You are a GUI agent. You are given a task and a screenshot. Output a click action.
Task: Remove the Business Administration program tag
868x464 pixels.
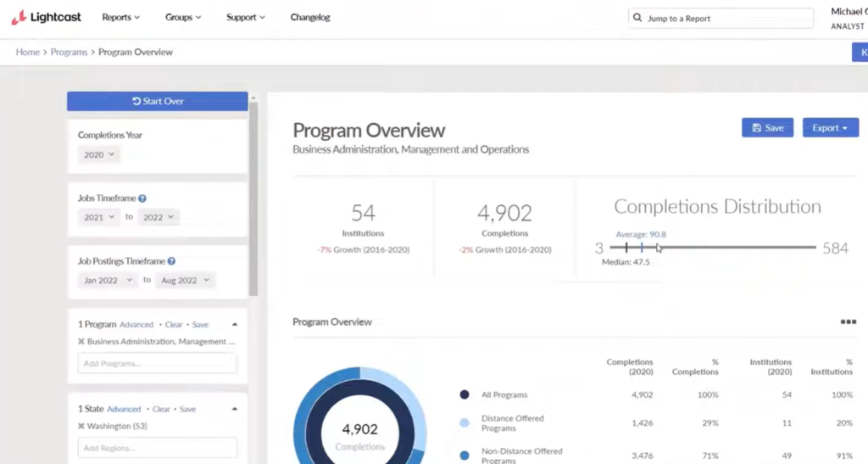[81, 342]
